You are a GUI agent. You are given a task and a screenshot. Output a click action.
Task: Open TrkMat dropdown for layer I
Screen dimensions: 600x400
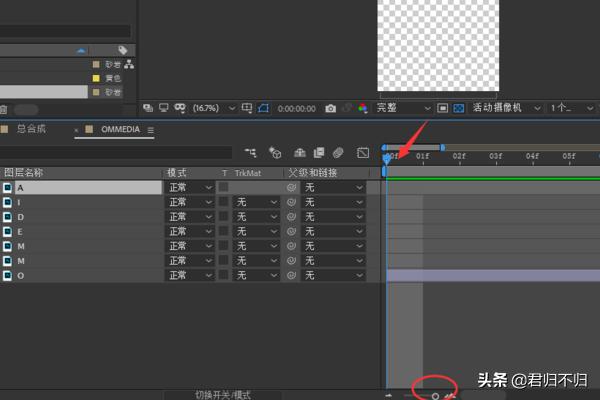(x=256, y=202)
